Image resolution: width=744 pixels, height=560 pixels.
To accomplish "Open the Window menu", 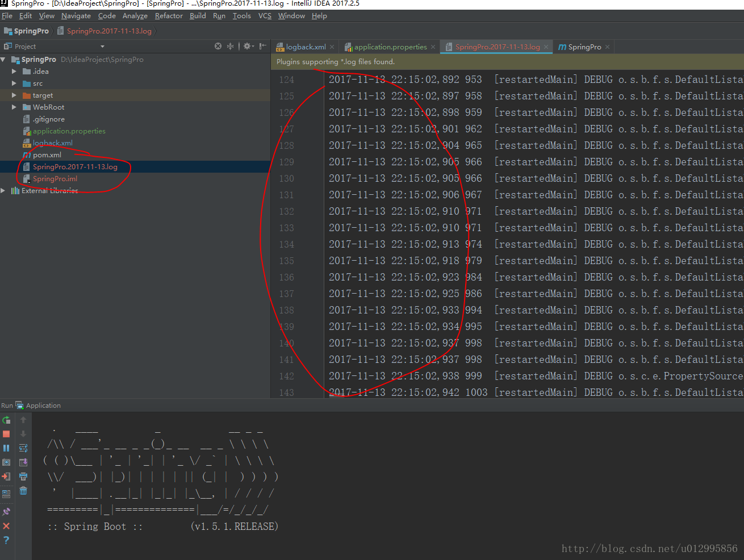I will click(291, 16).
